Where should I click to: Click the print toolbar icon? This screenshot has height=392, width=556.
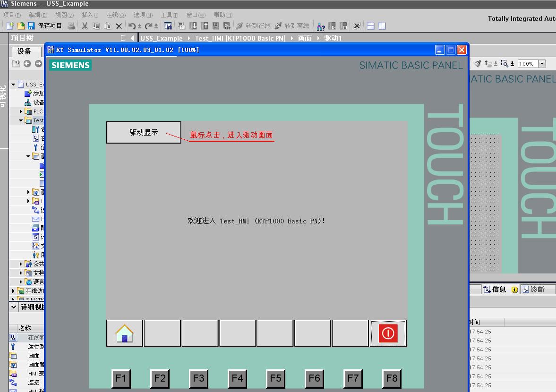tap(71, 26)
